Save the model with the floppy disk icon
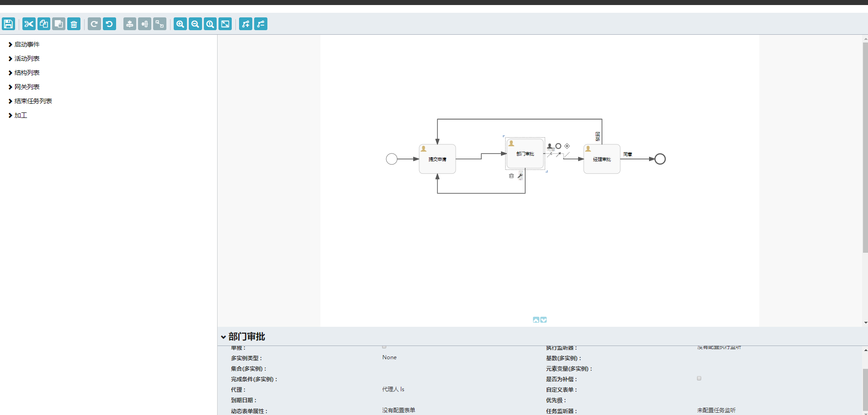The width and height of the screenshot is (868, 415). 8,24
